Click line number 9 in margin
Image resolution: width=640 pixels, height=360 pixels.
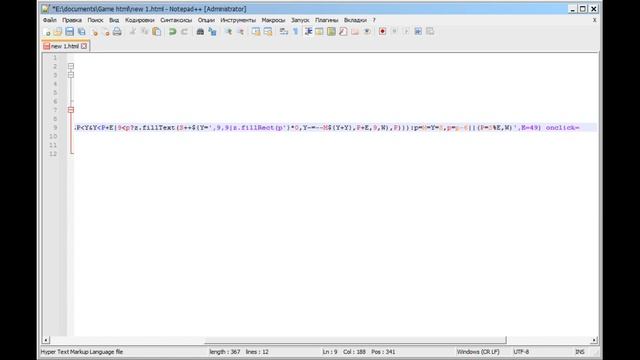pyautogui.click(x=55, y=128)
